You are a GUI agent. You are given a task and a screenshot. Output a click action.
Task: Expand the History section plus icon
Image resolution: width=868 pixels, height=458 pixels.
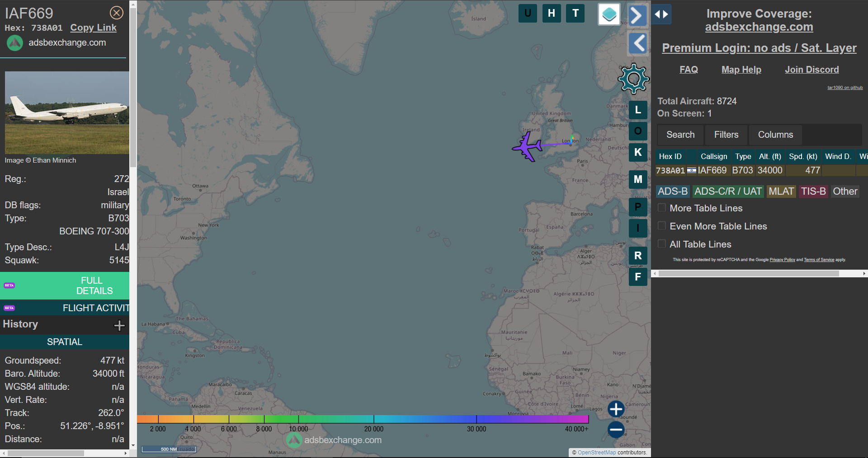click(119, 325)
